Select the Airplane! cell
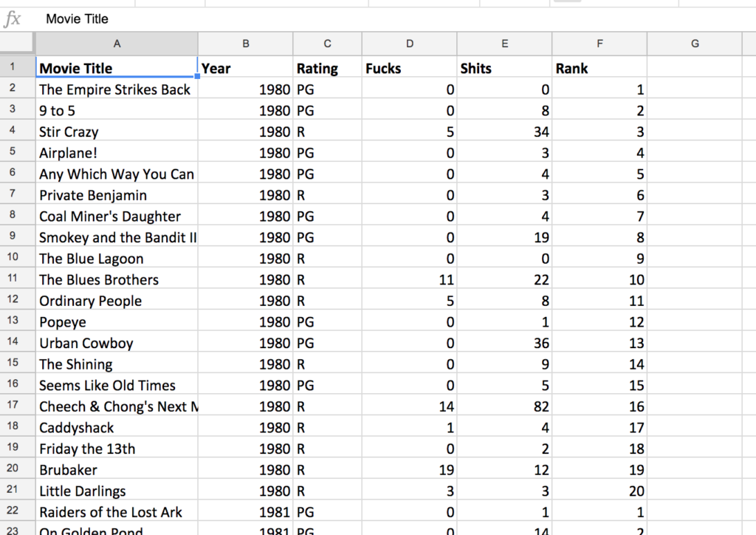This screenshot has width=756, height=535. coord(117,152)
